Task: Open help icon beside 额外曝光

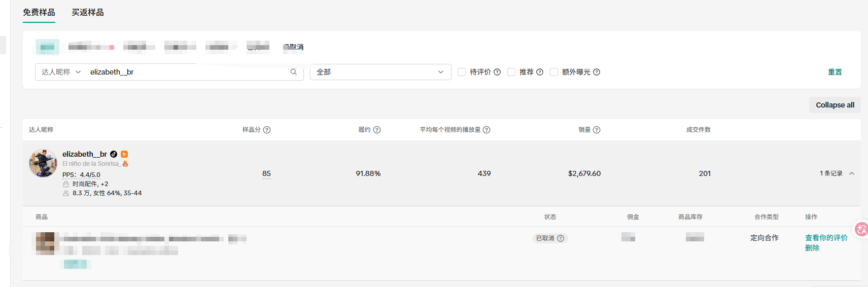Action: coord(597,72)
